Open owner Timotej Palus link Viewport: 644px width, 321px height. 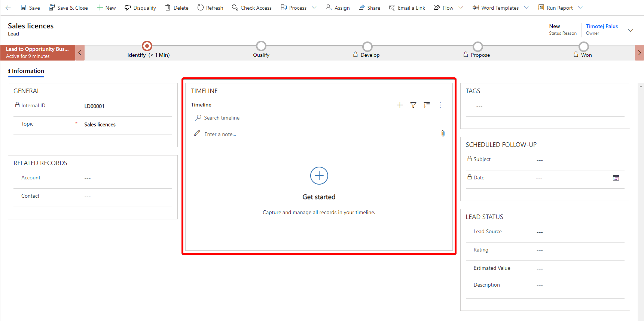pos(602,26)
